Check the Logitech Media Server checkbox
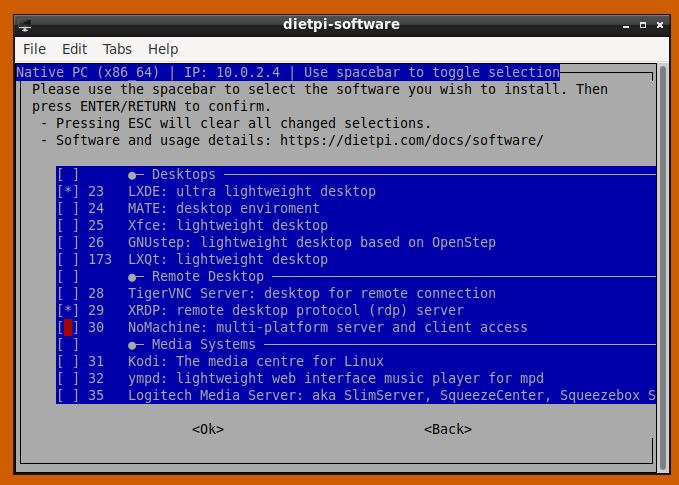The height and width of the screenshot is (485, 679). (x=68, y=395)
